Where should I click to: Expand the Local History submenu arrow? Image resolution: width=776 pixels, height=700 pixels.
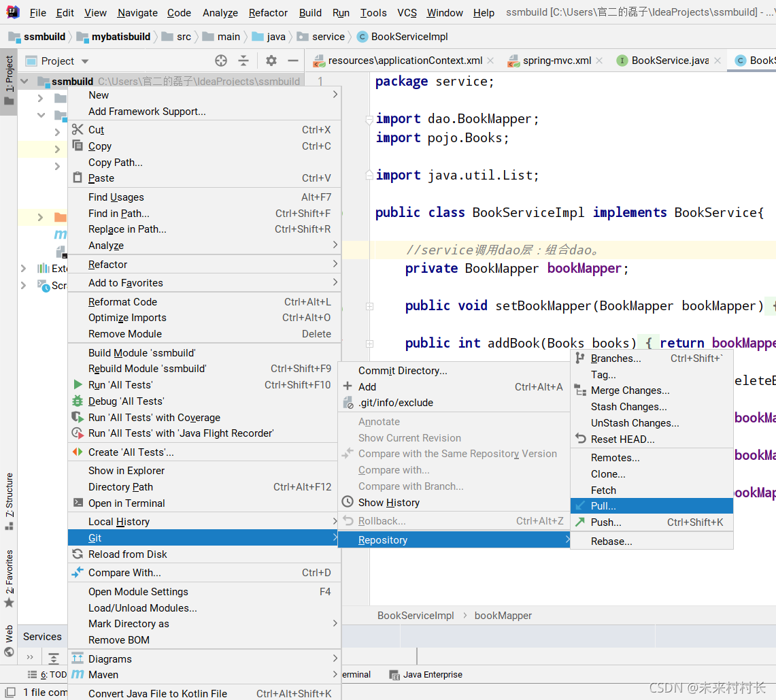click(335, 521)
